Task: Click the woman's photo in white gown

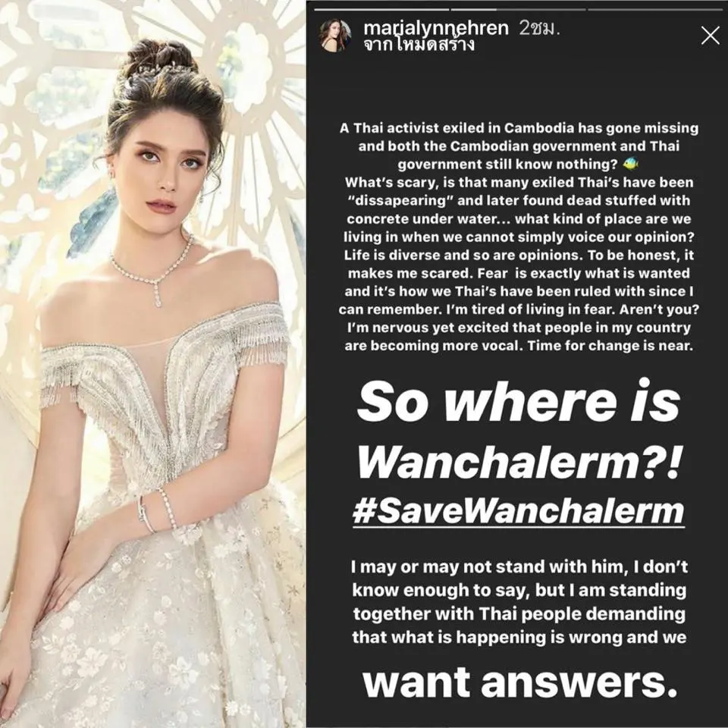Action: [x=152, y=364]
